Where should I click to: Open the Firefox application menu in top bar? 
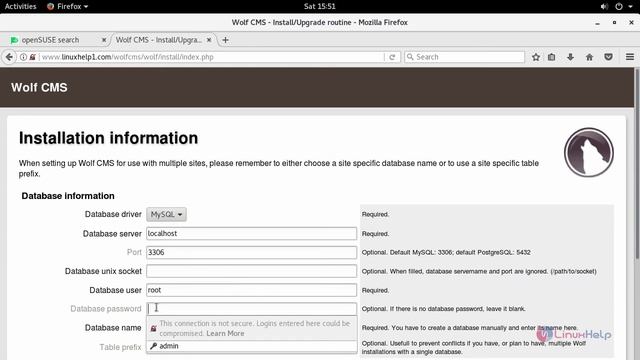pos(67,7)
